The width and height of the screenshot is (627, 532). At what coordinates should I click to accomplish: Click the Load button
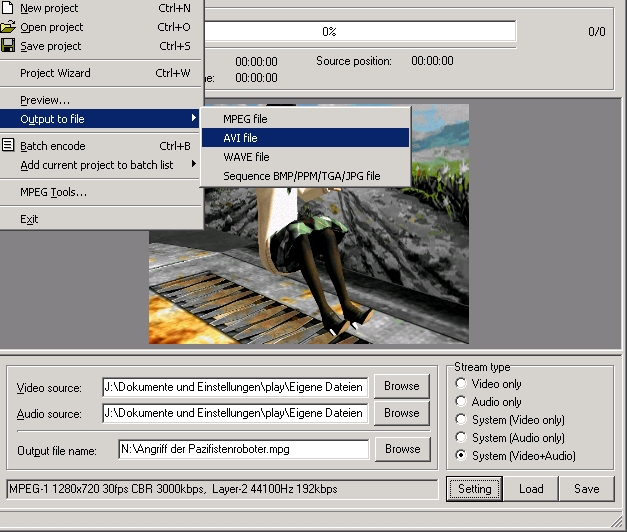coord(531,489)
